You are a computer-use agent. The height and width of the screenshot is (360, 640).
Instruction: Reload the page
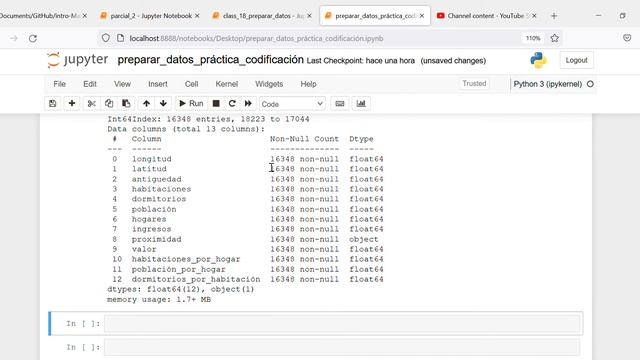click(33, 38)
